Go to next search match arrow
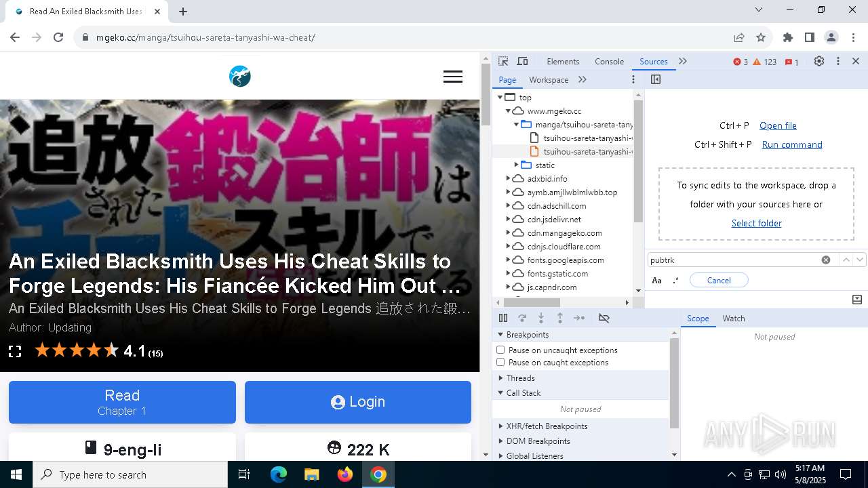 pyautogui.click(x=860, y=260)
